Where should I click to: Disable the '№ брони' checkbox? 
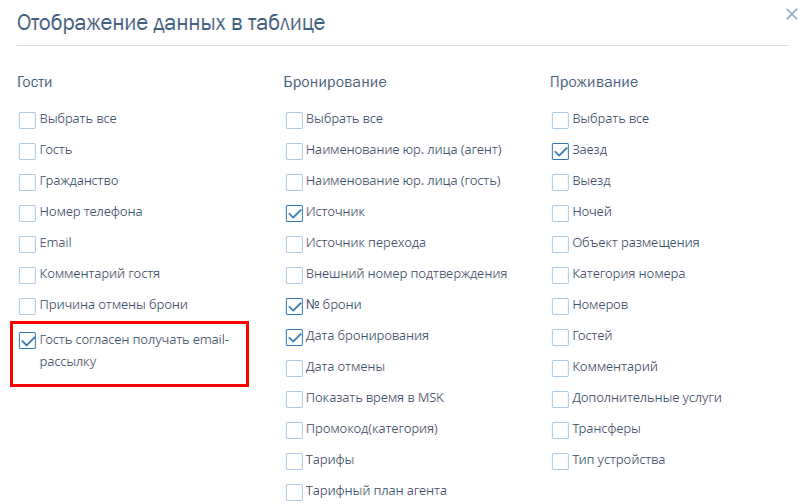[x=294, y=306]
